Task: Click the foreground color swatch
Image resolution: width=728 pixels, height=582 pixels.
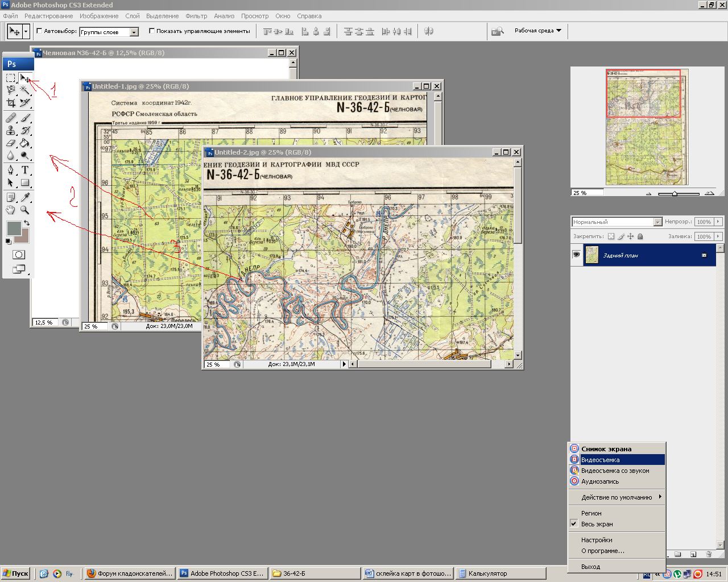Action: (14, 228)
